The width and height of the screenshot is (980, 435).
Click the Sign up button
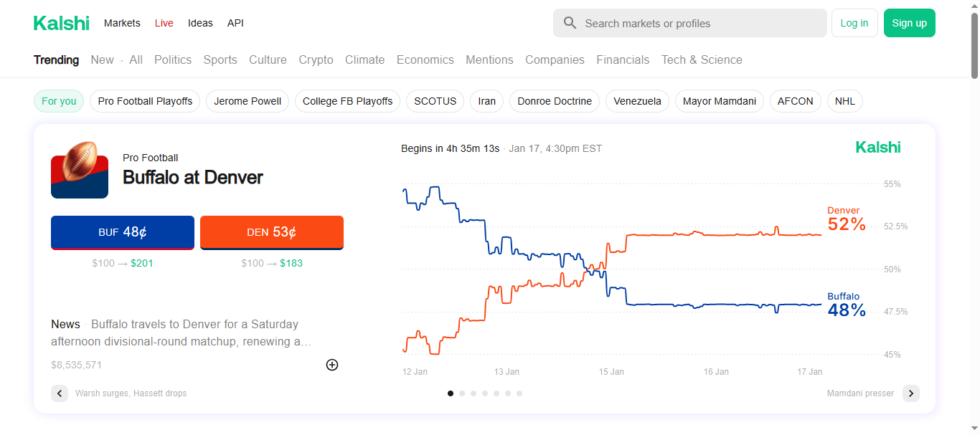[909, 23]
